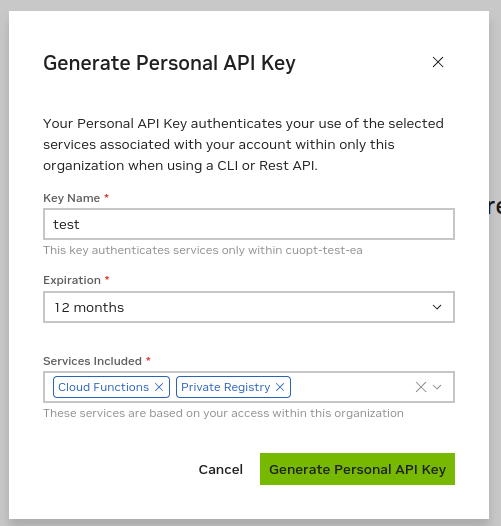Remove the Private Registry service tag

point(280,387)
